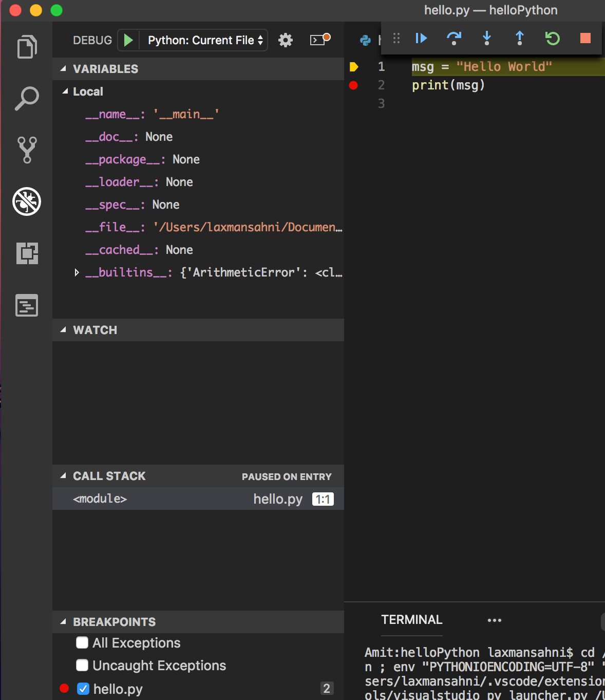605x700 pixels.
Task: Select the <module> call stack frame
Action: click(x=198, y=499)
